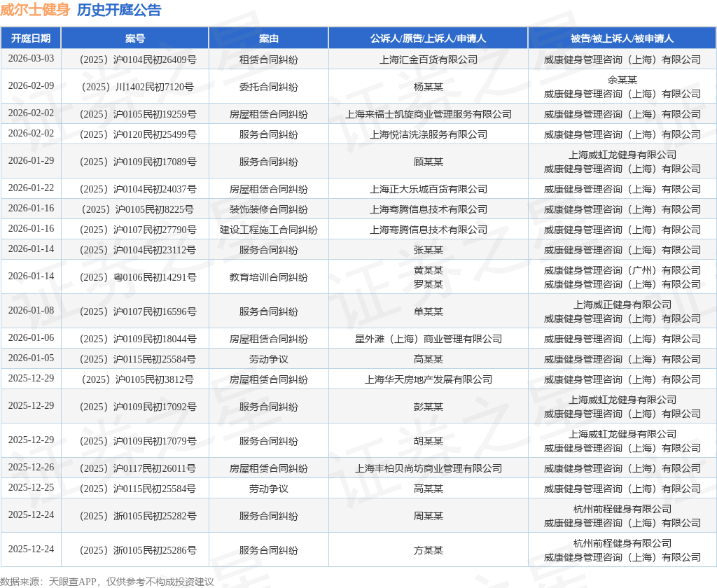Click plaintiff 罗某某
This screenshot has width=717, height=588.
429,284
